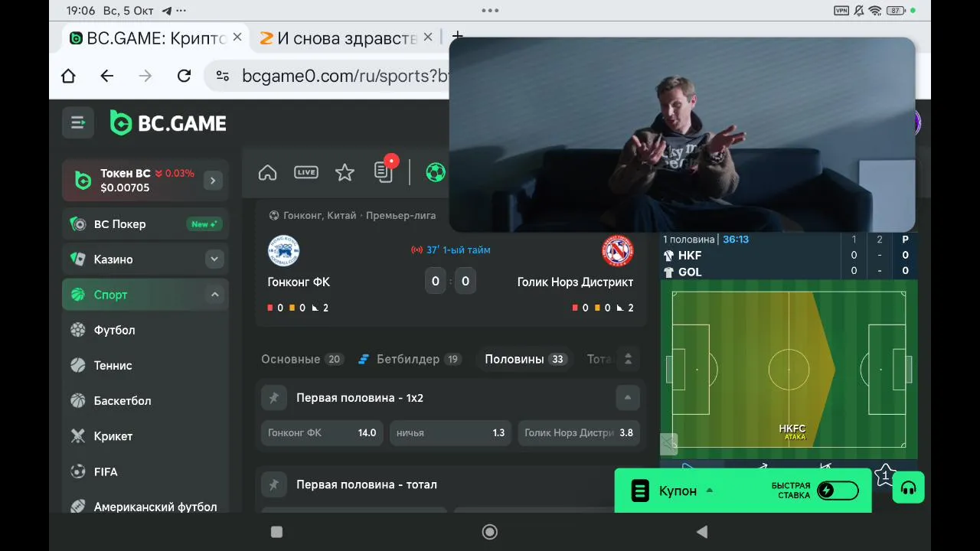The height and width of the screenshot is (551, 980).
Task: Open Американский футбол in sidebar
Action: point(145,505)
